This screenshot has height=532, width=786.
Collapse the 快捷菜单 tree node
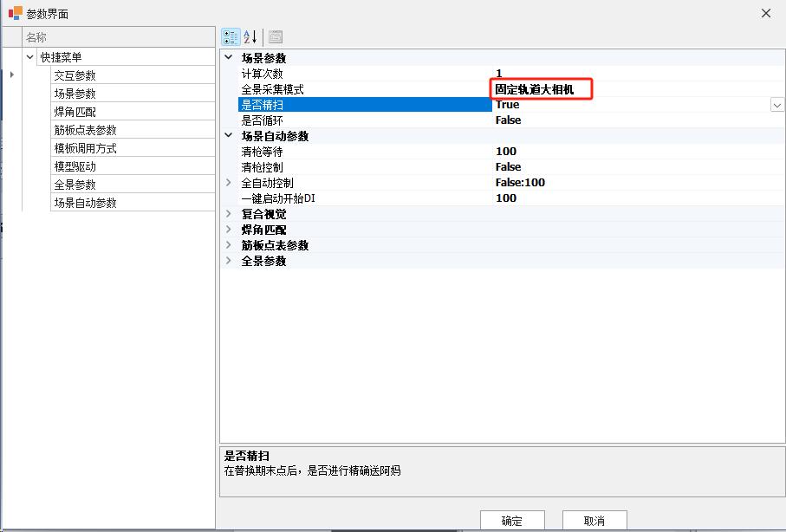31,57
